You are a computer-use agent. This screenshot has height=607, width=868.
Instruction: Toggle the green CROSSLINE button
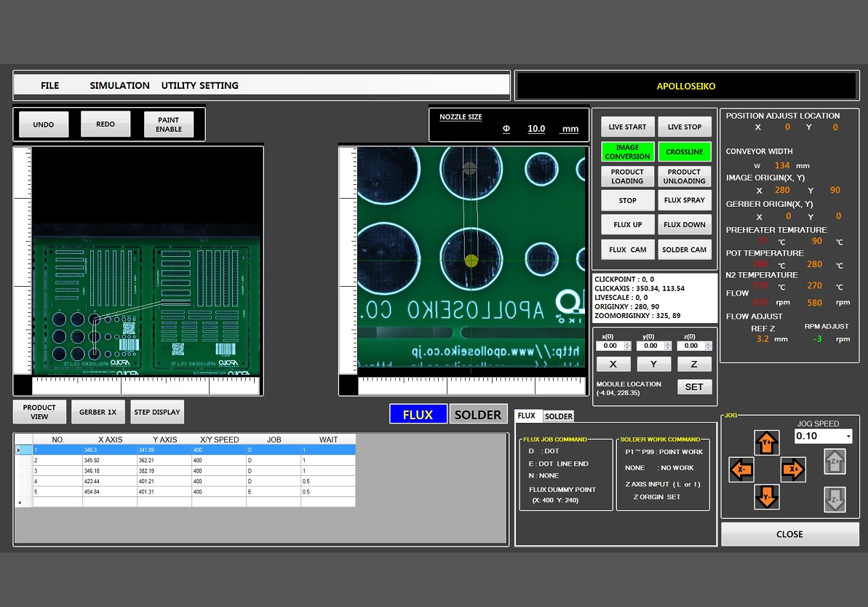pyautogui.click(x=684, y=152)
